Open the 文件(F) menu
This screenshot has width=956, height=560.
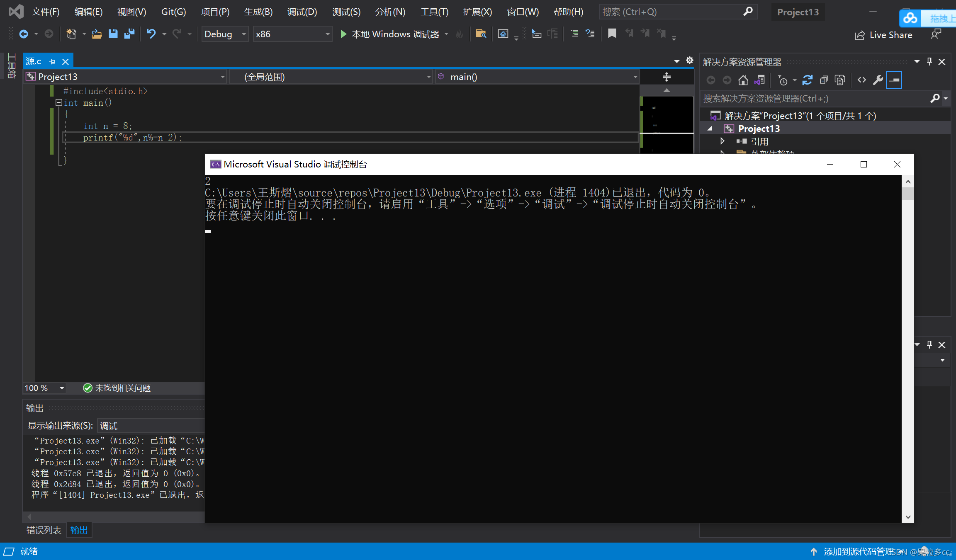[46, 12]
